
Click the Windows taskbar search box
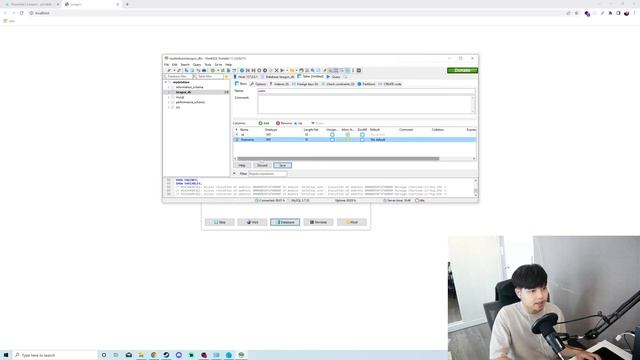point(55,355)
